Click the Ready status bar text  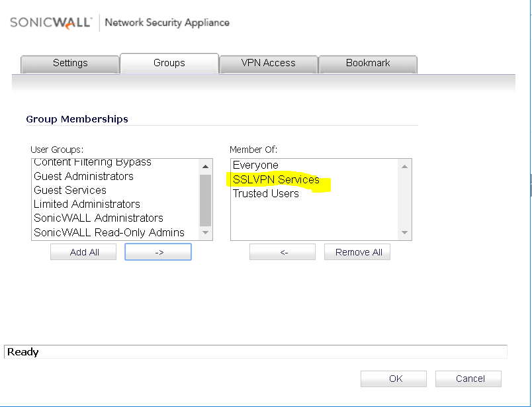[23, 352]
